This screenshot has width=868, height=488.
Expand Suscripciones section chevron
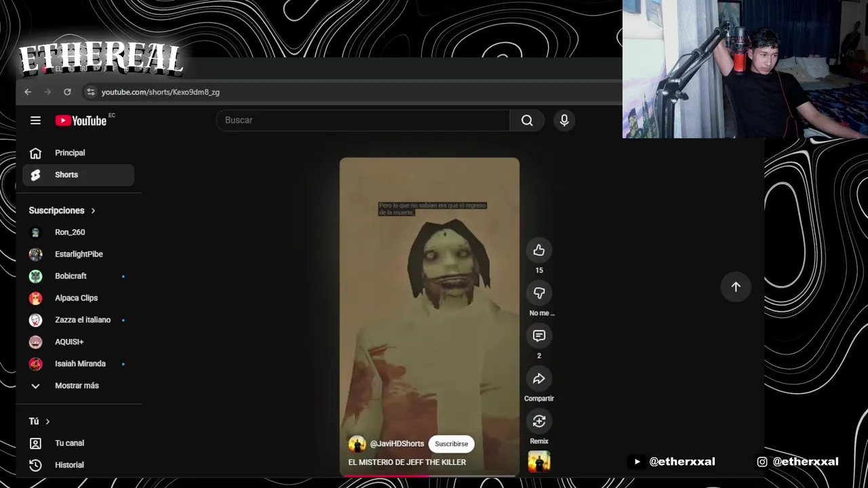tap(93, 211)
